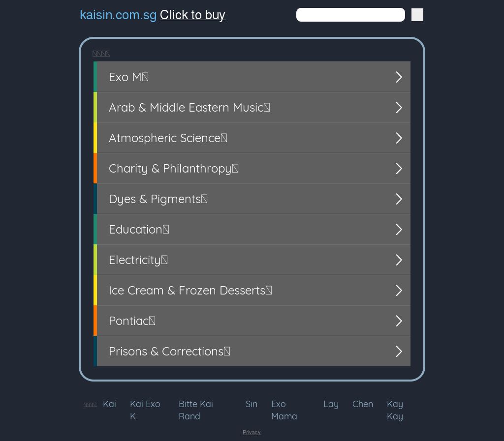Select the Kai Exo K related search
Viewport: 504px width, 441px height.
click(x=145, y=410)
